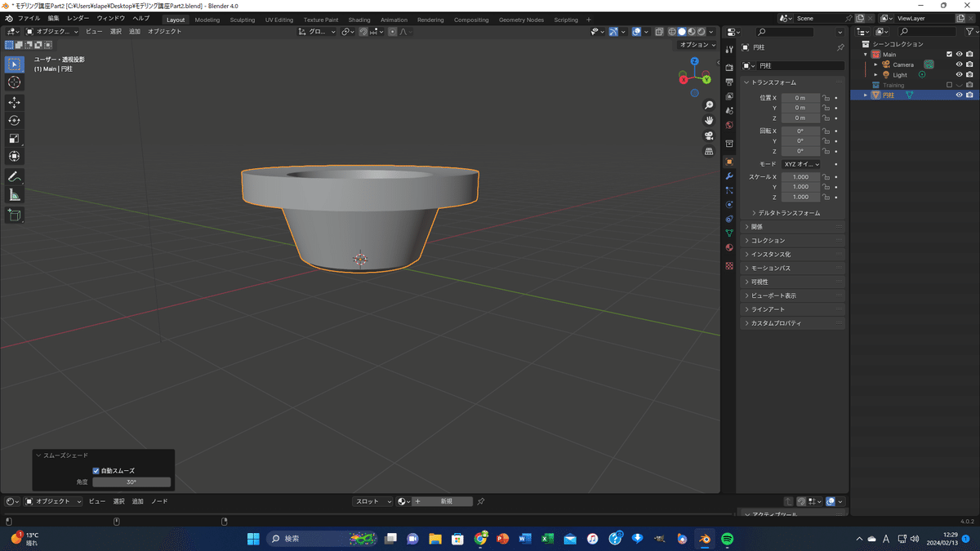Choose the Add Cube tool

(15, 215)
